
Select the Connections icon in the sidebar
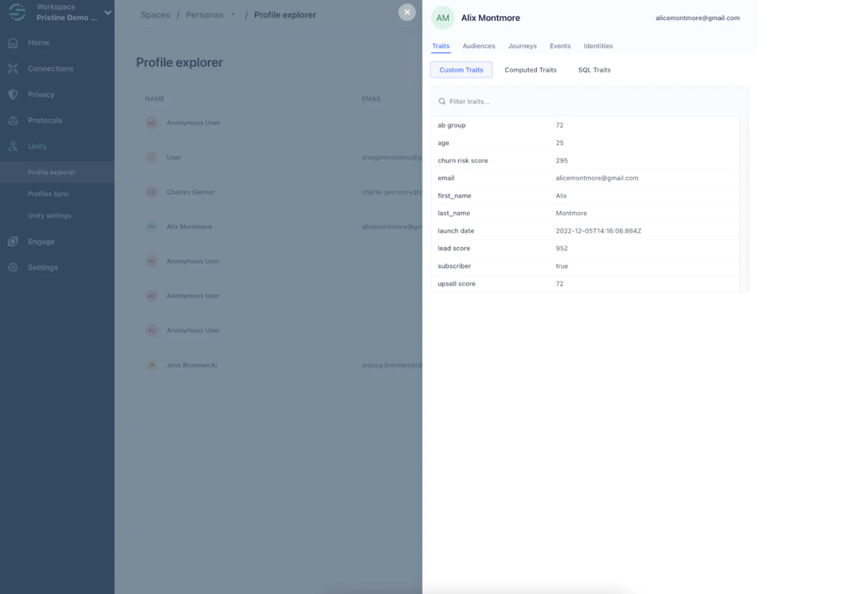[12, 68]
